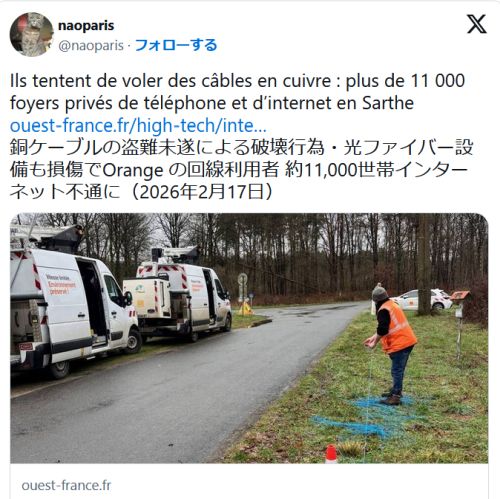Image resolution: width=500 pixels, height=499 pixels.
Task: Click the word Orange in Japanese text
Action: (x=133, y=170)
